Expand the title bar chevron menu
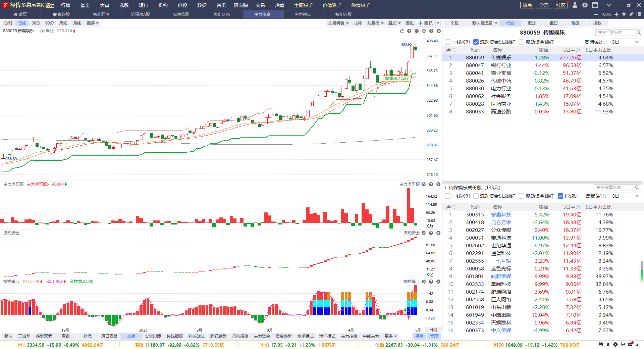The height and width of the screenshot is (349, 644). tap(609, 5)
